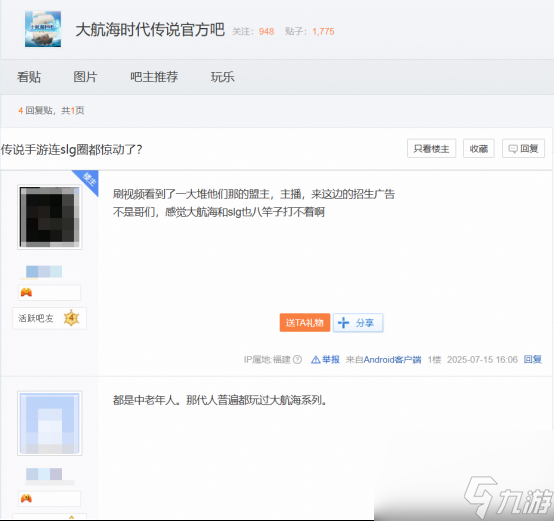This screenshot has width=554, height=521.
Task: Switch to the 看贴 tab
Action: (29, 77)
